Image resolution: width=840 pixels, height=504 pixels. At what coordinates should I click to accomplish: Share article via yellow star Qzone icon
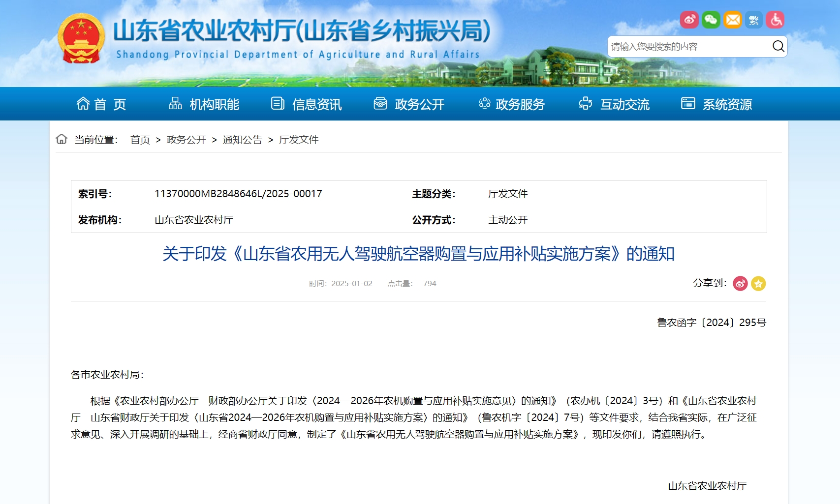(758, 283)
